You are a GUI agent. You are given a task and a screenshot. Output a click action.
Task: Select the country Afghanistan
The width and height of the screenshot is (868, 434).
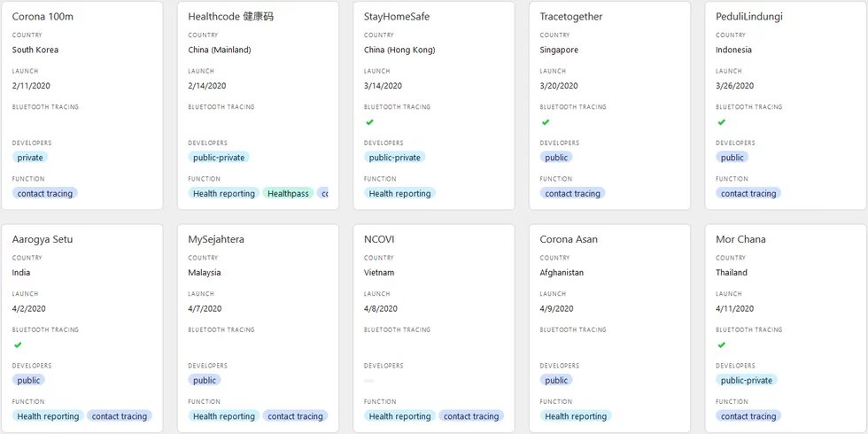[562, 273]
